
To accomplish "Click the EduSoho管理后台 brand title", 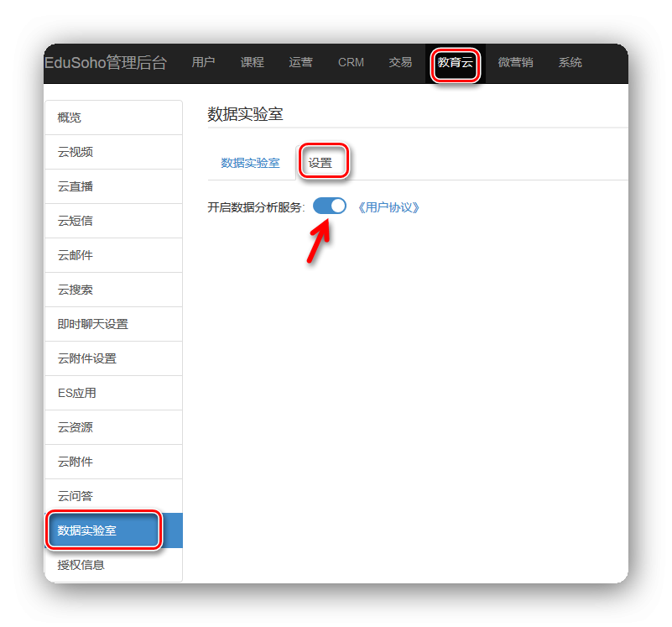I will [106, 63].
